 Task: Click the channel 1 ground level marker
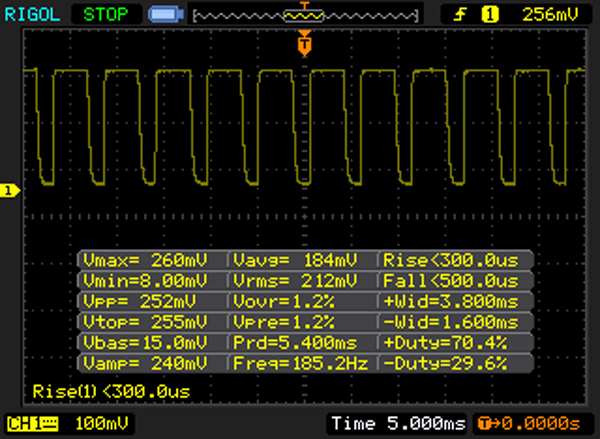coord(9,190)
